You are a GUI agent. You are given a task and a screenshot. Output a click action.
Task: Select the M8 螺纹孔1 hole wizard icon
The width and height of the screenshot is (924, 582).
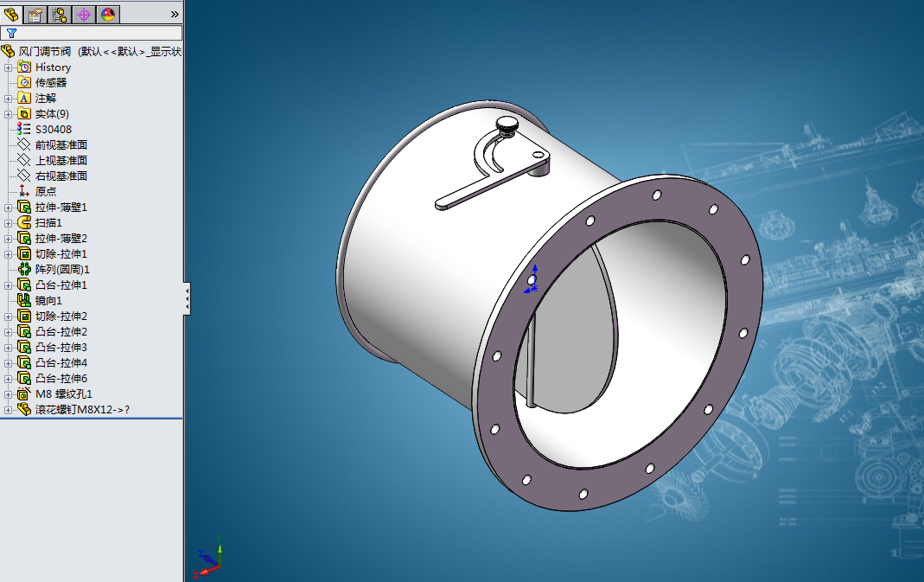coord(24,393)
